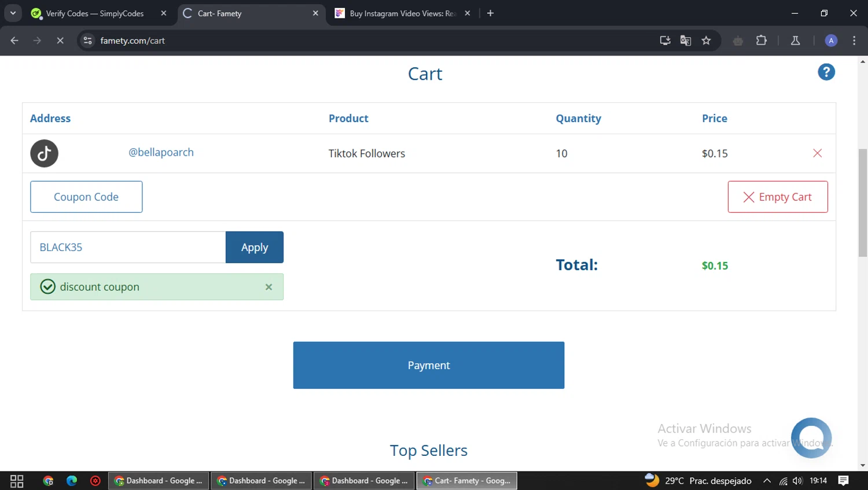This screenshot has width=868, height=490.
Task: Open the site information icon in the address bar
Action: pyautogui.click(x=87, y=40)
